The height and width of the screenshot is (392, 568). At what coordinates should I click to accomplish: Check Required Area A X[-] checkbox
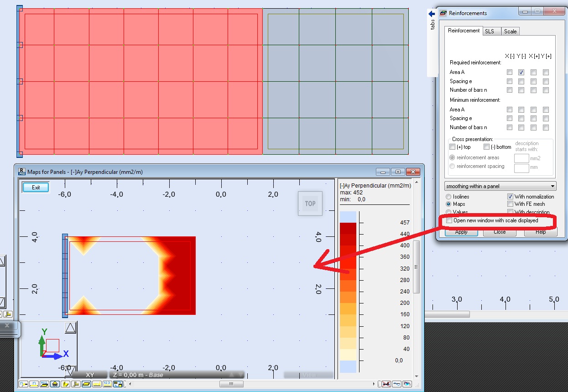click(510, 72)
